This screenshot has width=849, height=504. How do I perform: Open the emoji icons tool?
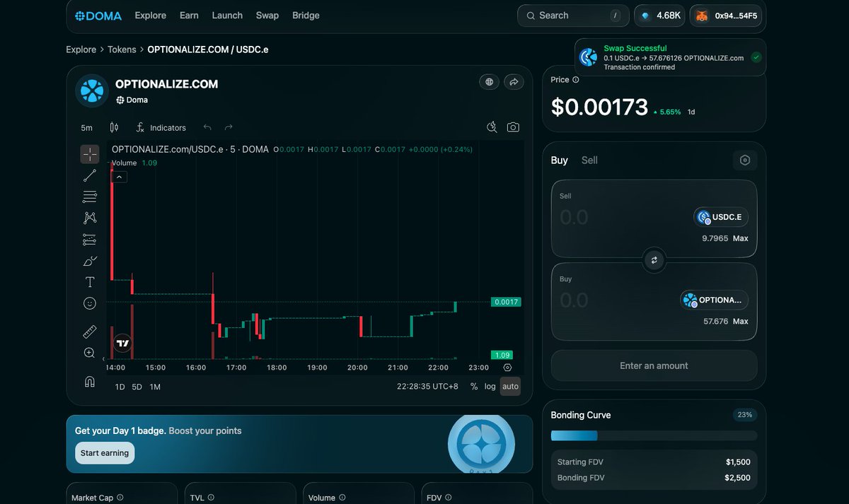[90, 303]
